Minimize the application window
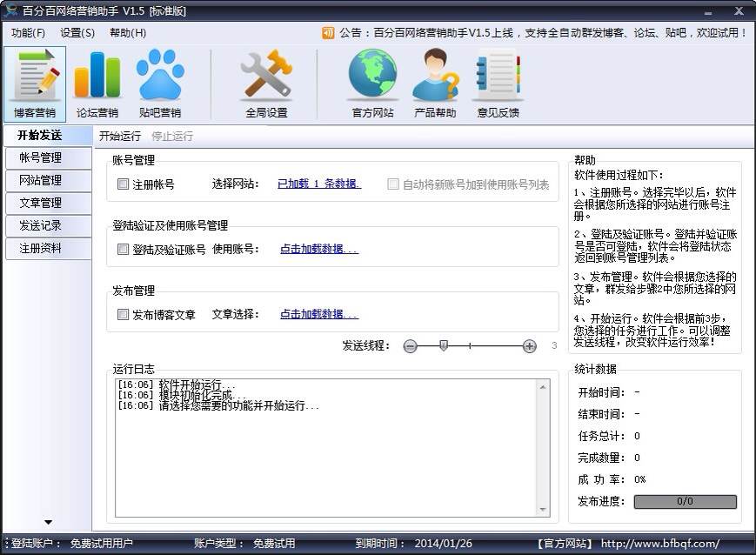This screenshot has width=756, height=555. tap(708, 11)
